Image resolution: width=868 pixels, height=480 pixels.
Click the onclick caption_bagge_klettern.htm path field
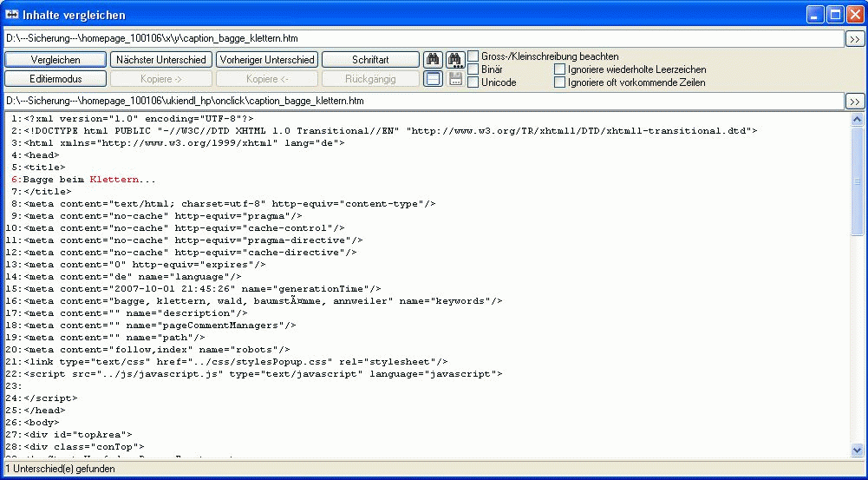point(423,102)
